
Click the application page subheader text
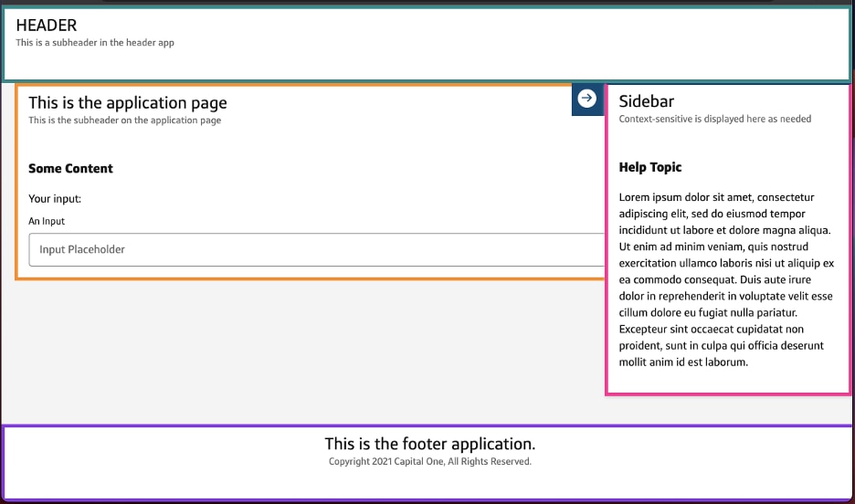(125, 120)
